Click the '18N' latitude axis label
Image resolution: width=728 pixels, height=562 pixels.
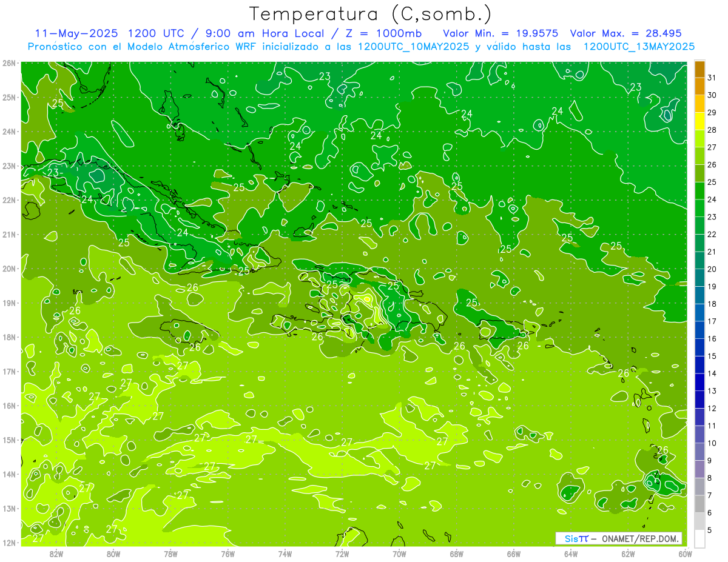pos(9,337)
